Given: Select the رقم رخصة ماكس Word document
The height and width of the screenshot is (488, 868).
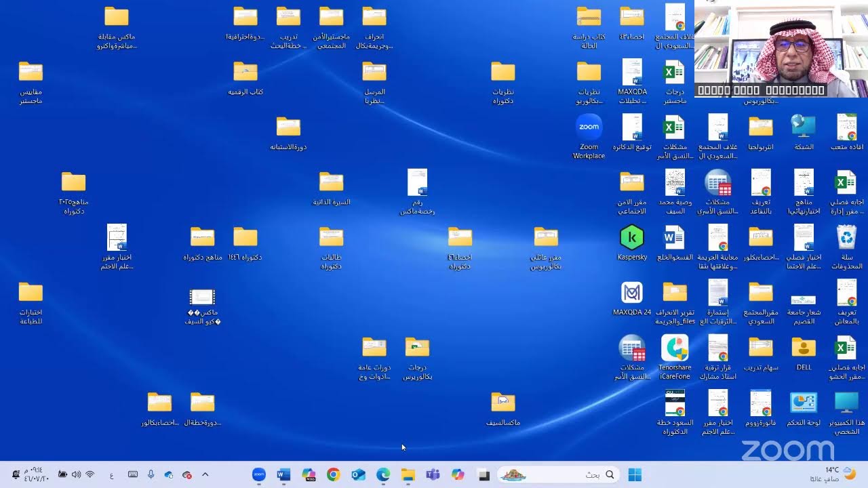Looking at the screenshot, I should pos(417,192).
